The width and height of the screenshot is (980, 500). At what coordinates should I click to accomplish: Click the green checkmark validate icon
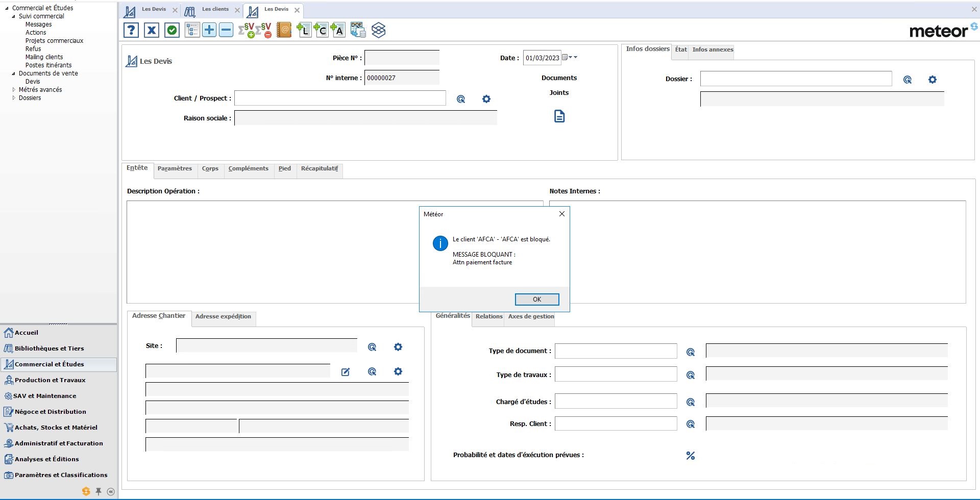tap(172, 30)
